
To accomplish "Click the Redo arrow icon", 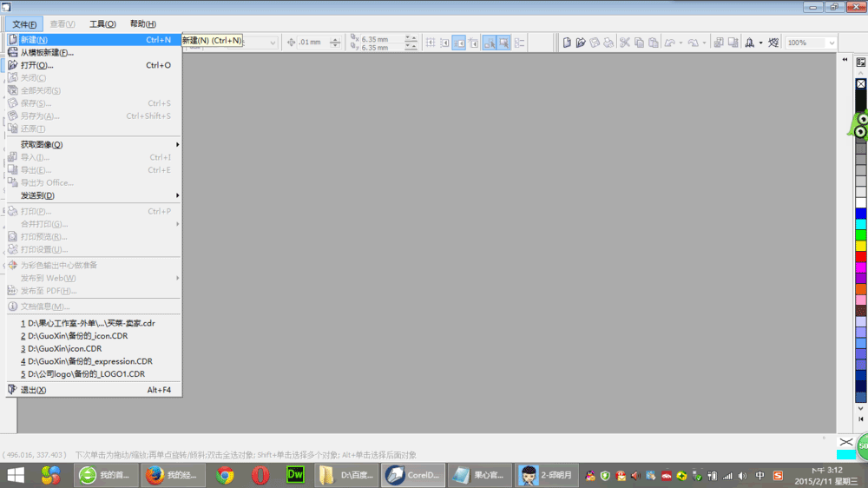I will tap(693, 43).
